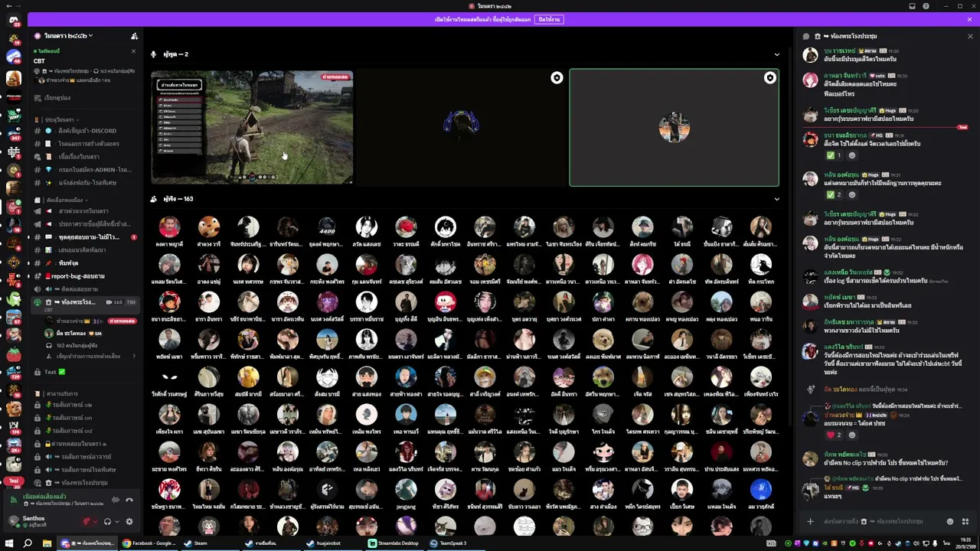Click username หลิน องค์อรุณ in chat

[841, 174]
